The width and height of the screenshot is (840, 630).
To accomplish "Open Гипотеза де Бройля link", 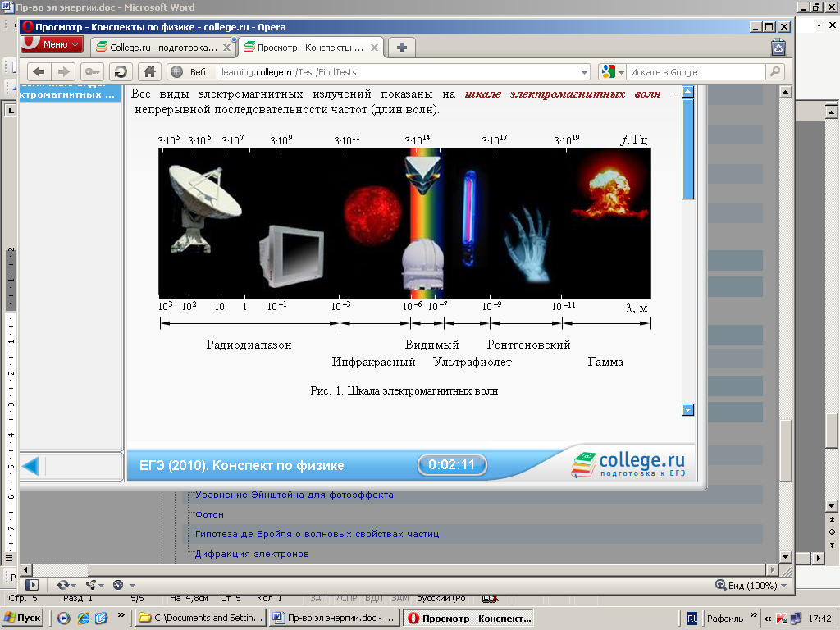I will [317, 534].
